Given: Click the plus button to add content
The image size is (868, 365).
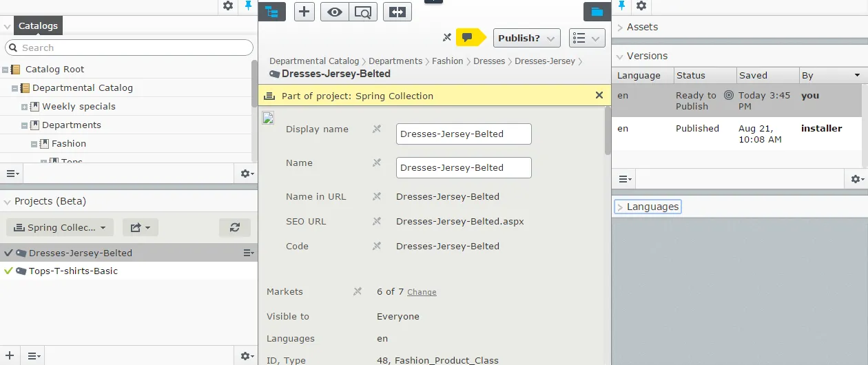Looking at the screenshot, I should pos(304,12).
